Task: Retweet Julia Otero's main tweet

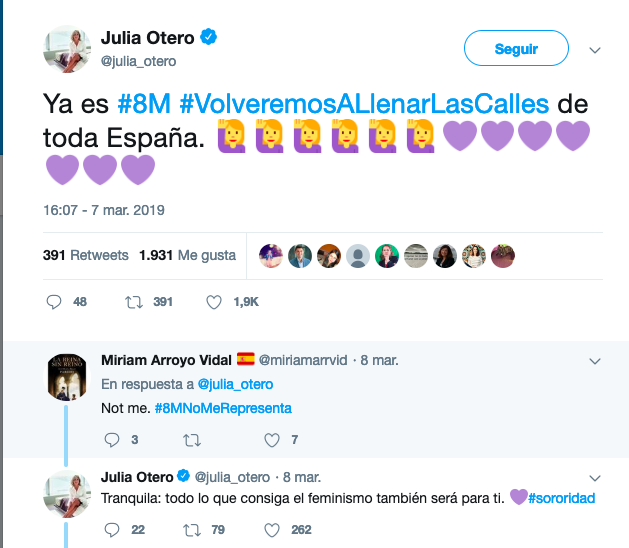Action: pyautogui.click(x=134, y=302)
